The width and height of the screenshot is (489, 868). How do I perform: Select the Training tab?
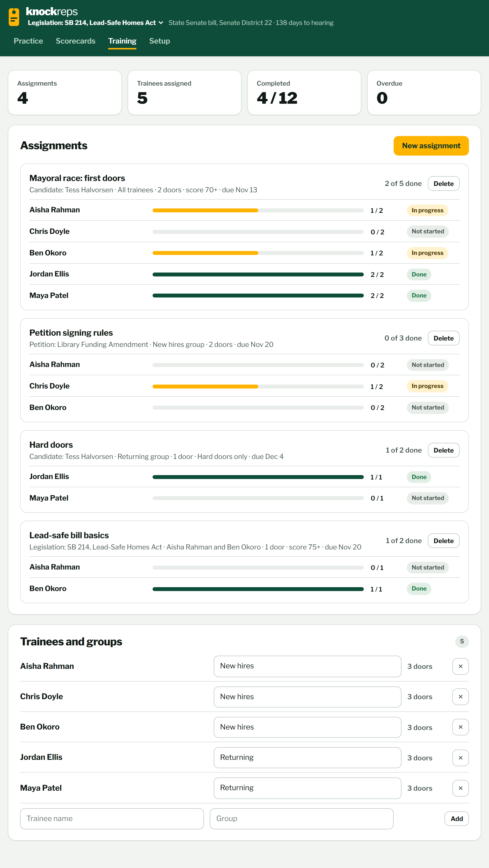pyautogui.click(x=122, y=41)
